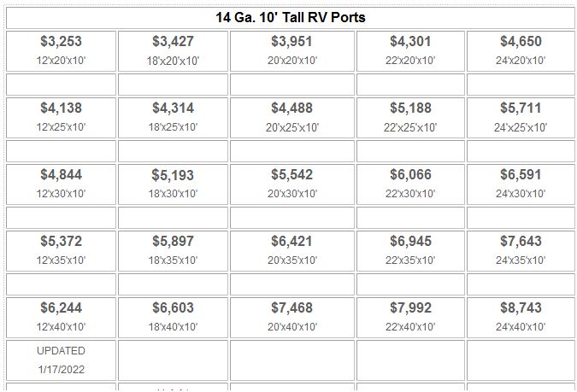The width and height of the screenshot is (577, 392).
Task: Click the 14 Ga. 10' Tall RV Ports header
Action: tap(291, 18)
